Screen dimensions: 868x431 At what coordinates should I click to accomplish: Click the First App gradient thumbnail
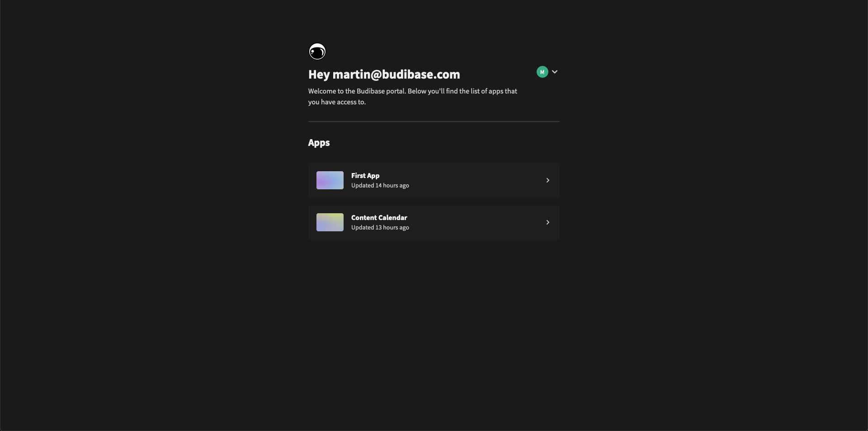[330, 180]
